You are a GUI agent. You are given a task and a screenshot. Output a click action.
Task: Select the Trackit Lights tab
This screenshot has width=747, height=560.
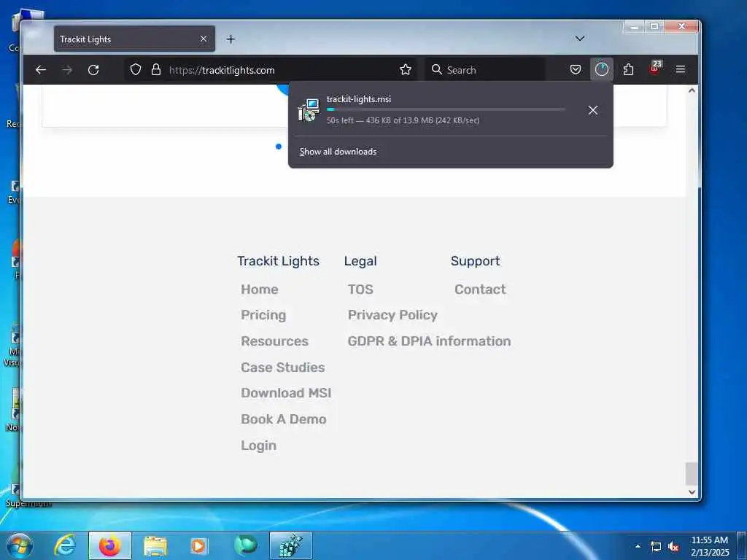pyautogui.click(x=134, y=39)
